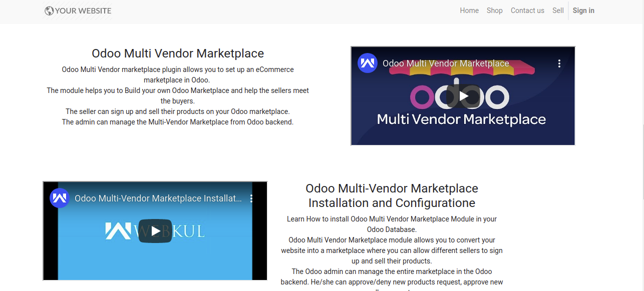The width and height of the screenshot is (644, 291).
Task: Play the Marketplace Installation video
Action: pos(155,231)
